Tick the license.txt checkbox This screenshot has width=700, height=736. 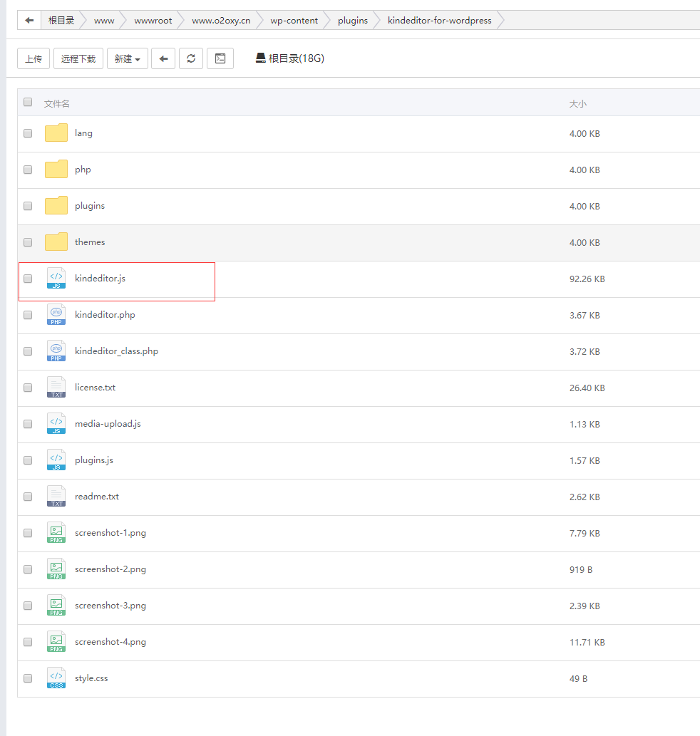(x=28, y=388)
